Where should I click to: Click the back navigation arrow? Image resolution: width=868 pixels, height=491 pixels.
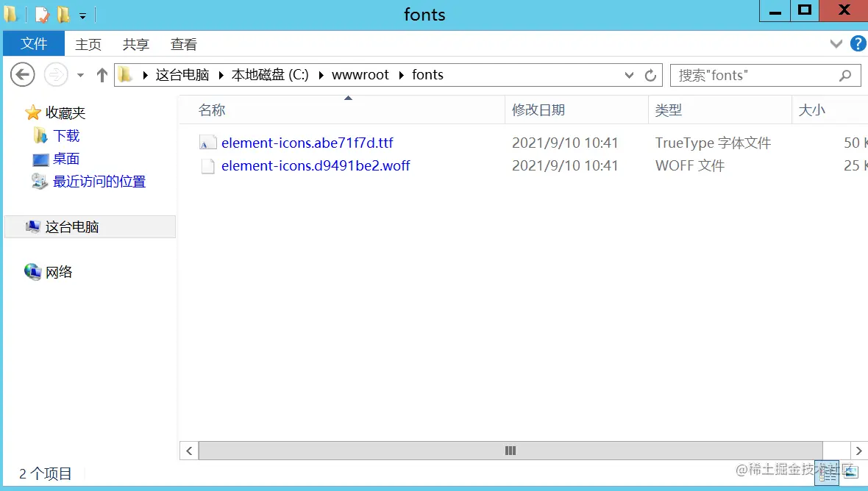pyautogui.click(x=23, y=75)
